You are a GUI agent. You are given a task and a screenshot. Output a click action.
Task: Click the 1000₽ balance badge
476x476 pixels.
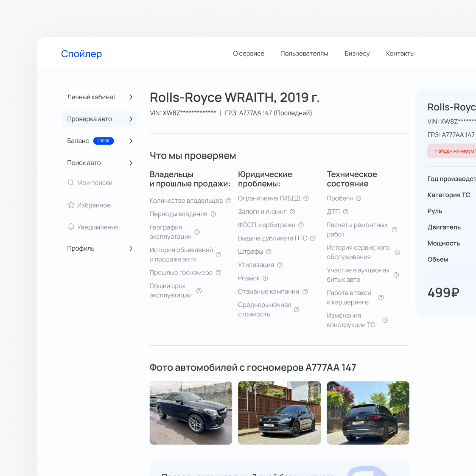point(104,141)
